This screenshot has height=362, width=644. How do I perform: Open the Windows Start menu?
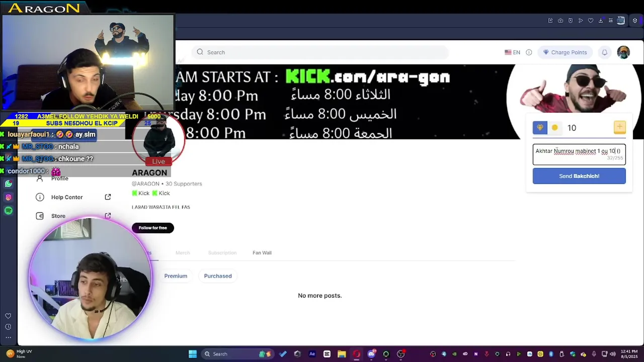coord(193,354)
